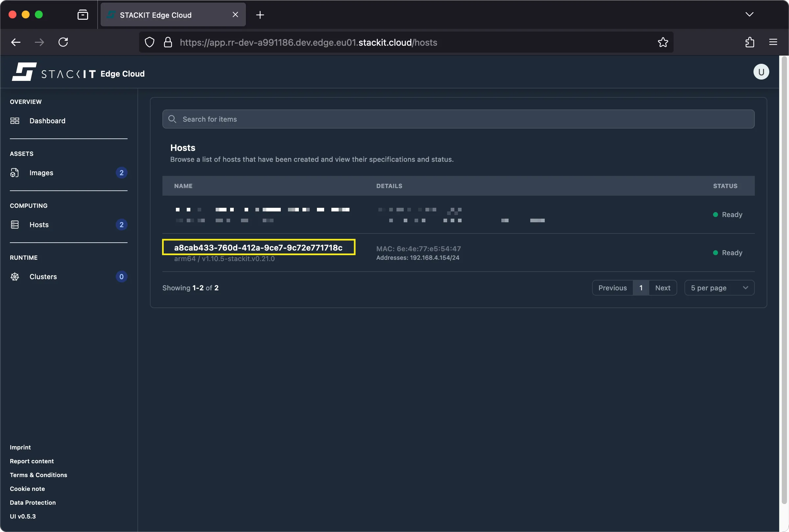Open the browser hamburger menu
The image size is (789, 532).
[x=773, y=42]
